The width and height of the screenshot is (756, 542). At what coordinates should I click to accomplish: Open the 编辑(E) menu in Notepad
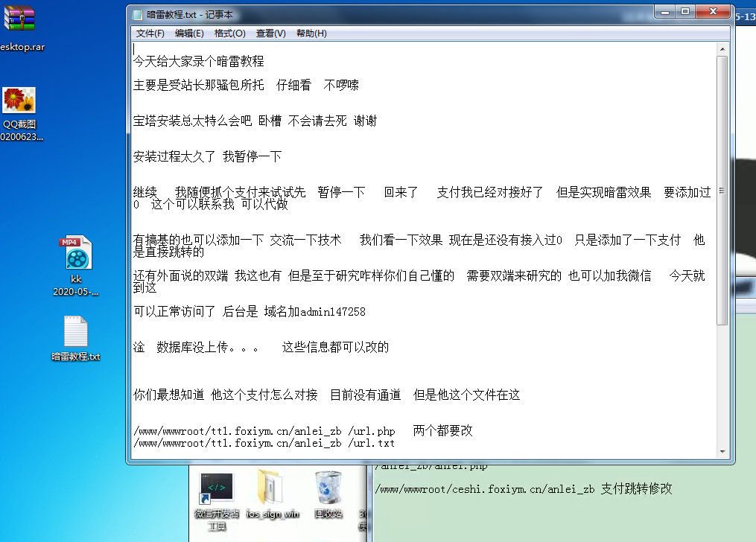(189, 34)
